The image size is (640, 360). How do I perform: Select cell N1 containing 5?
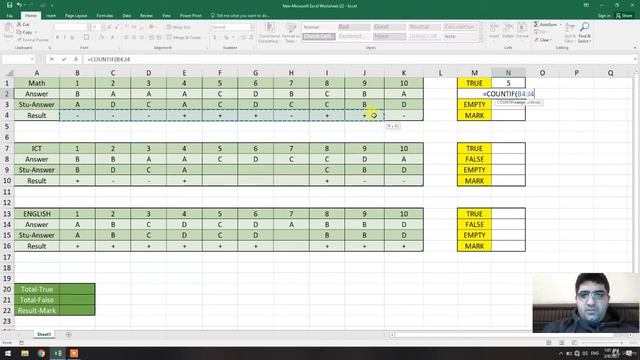[x=508, y=83]
